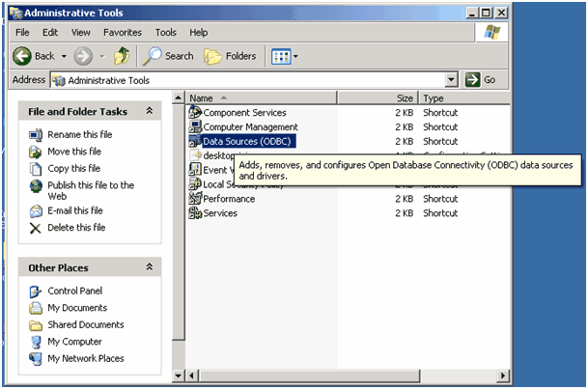Open the Services shortcut icon

(195, 213)
